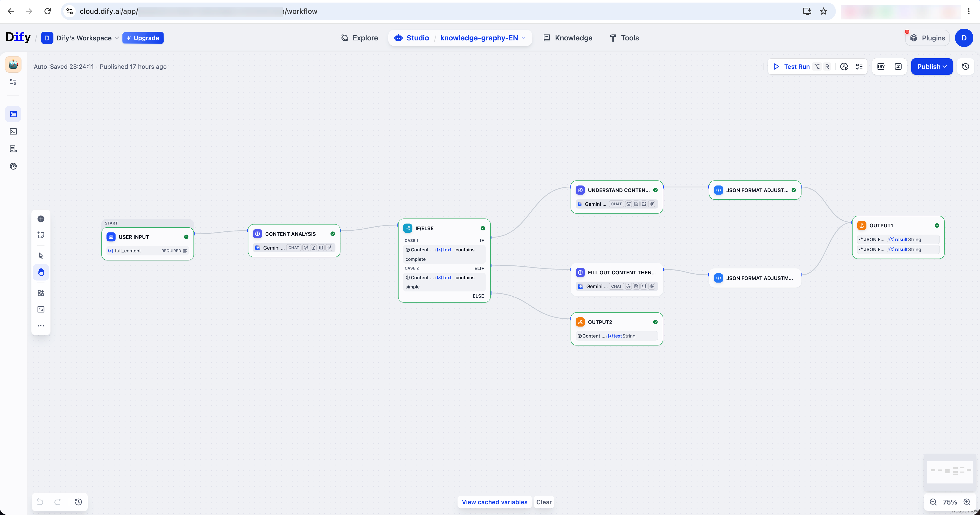Select lower JSON FORMAT ADJUSTM... node
The height and width of the screenshot is (515, 980).
point(755,278)
